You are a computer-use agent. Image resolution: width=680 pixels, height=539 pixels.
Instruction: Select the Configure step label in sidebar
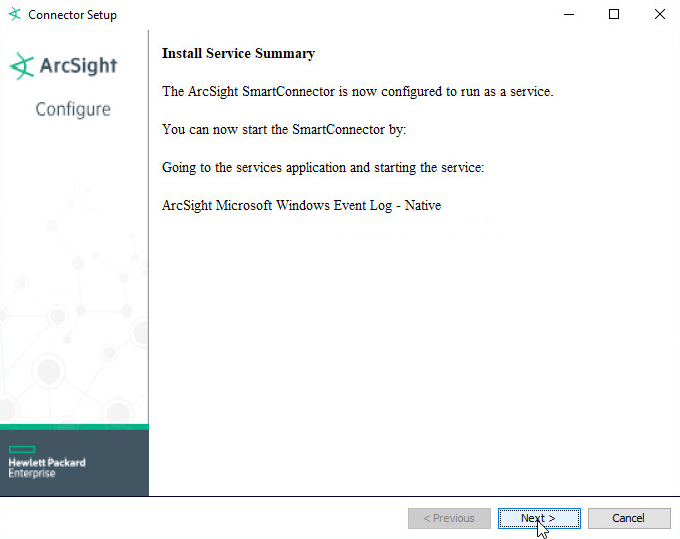pyautogui.click(x=73, y=110)
